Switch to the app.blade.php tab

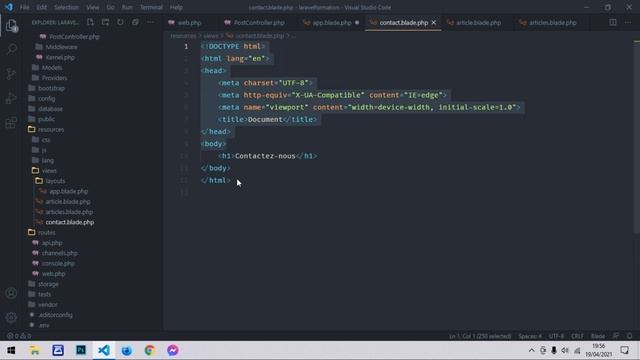[331, 23]
